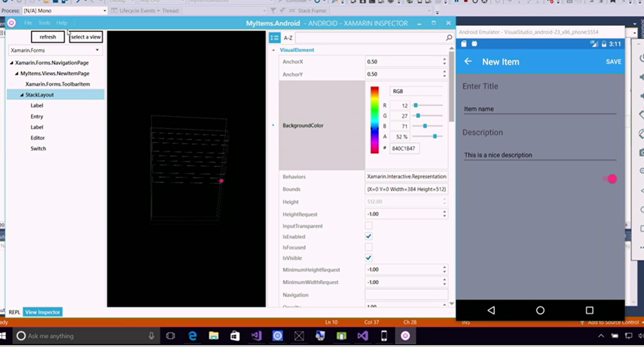Click the search magnifier icon
This screenshot has width=644, height=347.
pos(449,38)
